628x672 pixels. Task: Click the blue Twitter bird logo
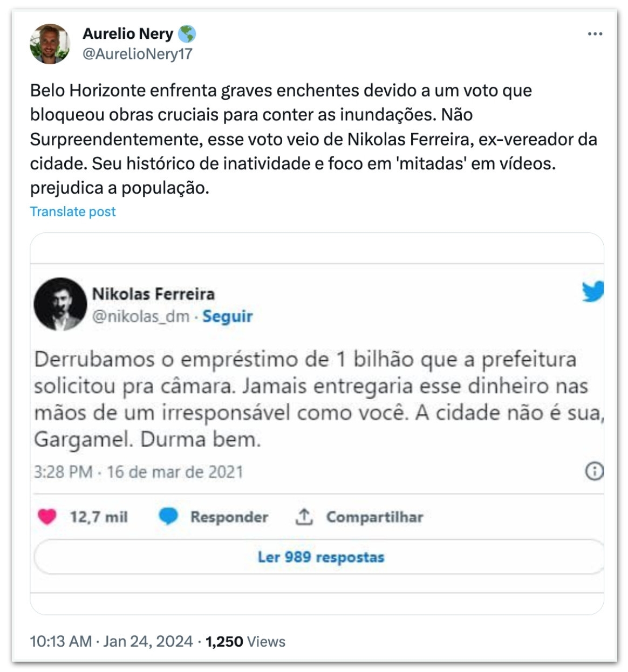coord(592,292)
